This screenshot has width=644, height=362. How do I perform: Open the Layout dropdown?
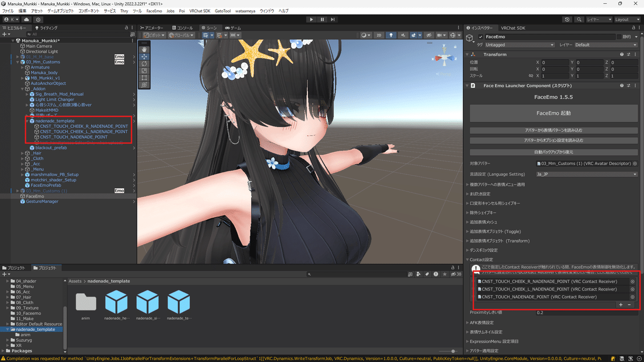pos(627,19)
